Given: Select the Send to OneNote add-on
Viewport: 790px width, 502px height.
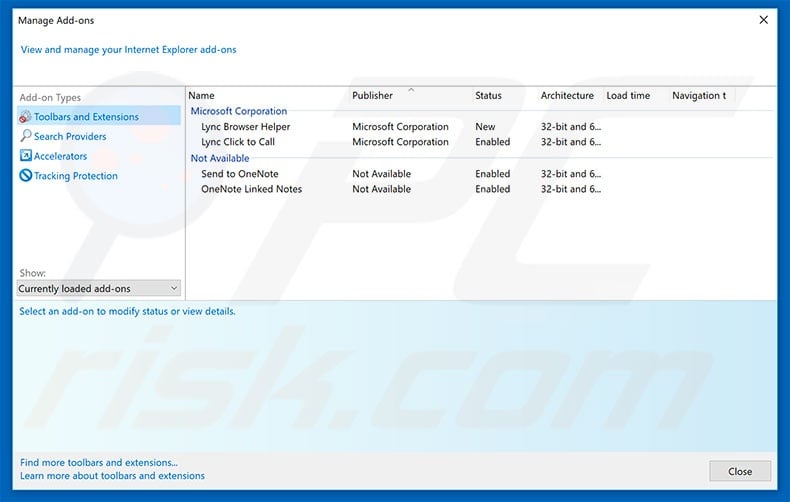Looking at the screenshot, I should 240,174.
